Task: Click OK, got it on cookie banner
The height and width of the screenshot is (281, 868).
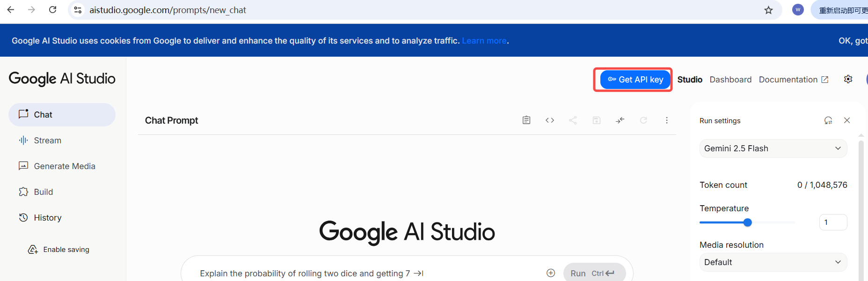Action: 853,41
